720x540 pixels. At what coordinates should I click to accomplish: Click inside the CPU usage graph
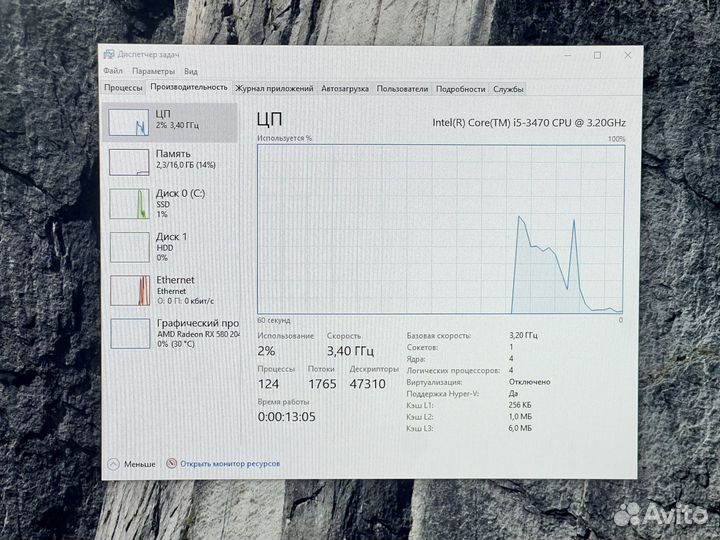pos(441,229)
